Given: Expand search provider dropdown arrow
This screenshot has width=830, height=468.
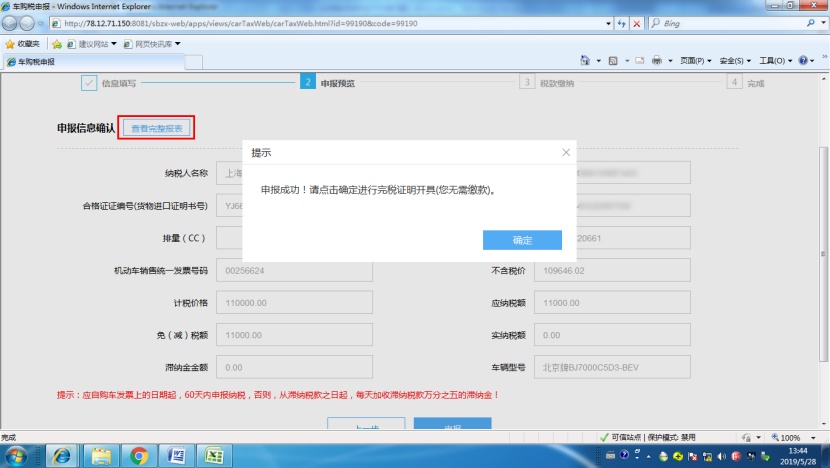Looking at the screenshot, I should pos(823,23).
